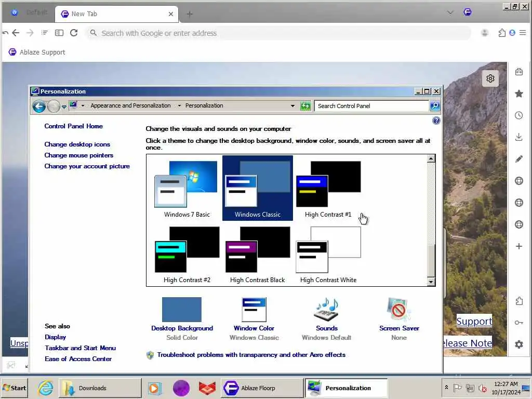The width and height of the screenshot is (532, 399).
Task: Click the theme list scroll up arrow
Action: coord(431,158)
